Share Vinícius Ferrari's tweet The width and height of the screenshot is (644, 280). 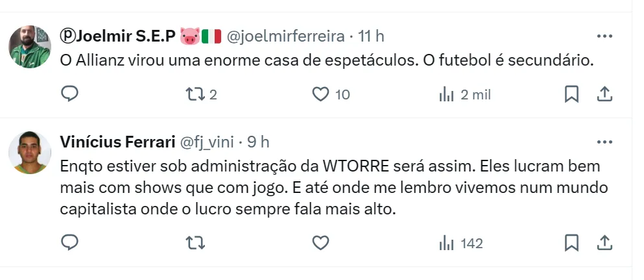[604, 243]
